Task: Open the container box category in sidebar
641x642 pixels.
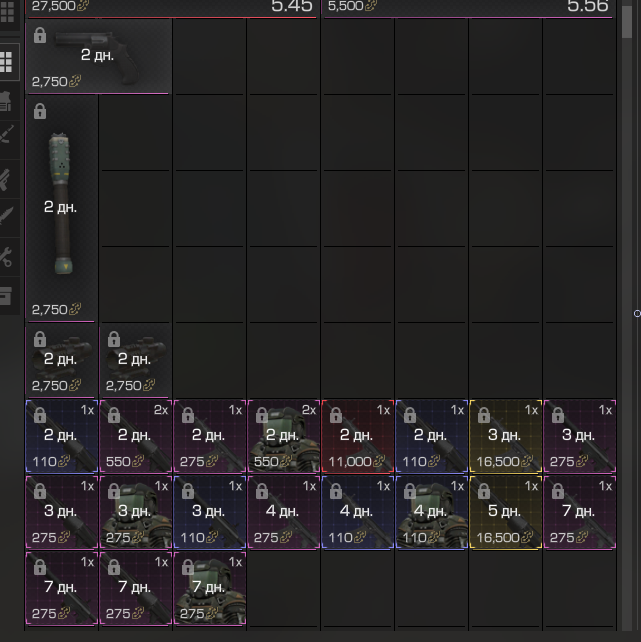Action: (6, 296)
